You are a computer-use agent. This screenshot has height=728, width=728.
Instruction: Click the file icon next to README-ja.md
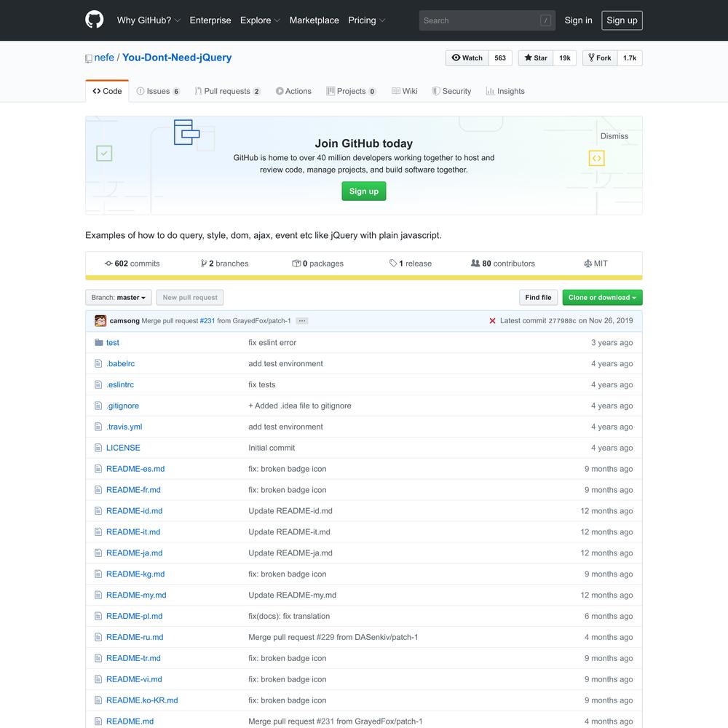coord(98,553)
